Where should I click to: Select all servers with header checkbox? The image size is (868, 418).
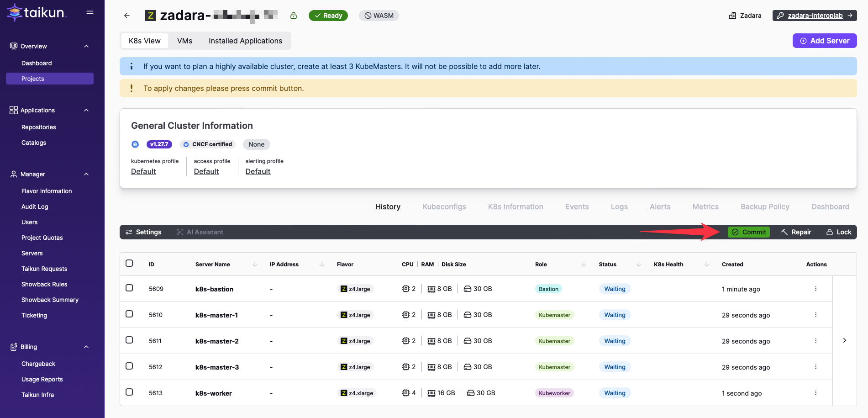[x=129, y=263]
